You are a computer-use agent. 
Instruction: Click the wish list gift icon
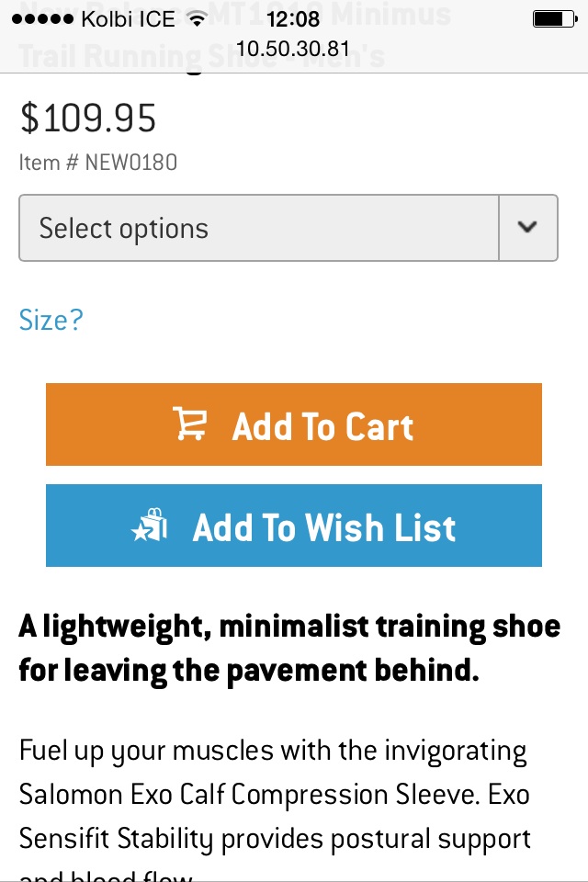coord(150,526)
